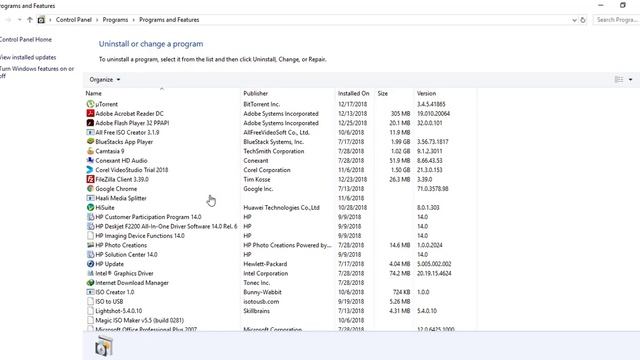Click Programs and Features breadcrumb
This screenshot has height=360, width=640.
[x=169, y=20]
